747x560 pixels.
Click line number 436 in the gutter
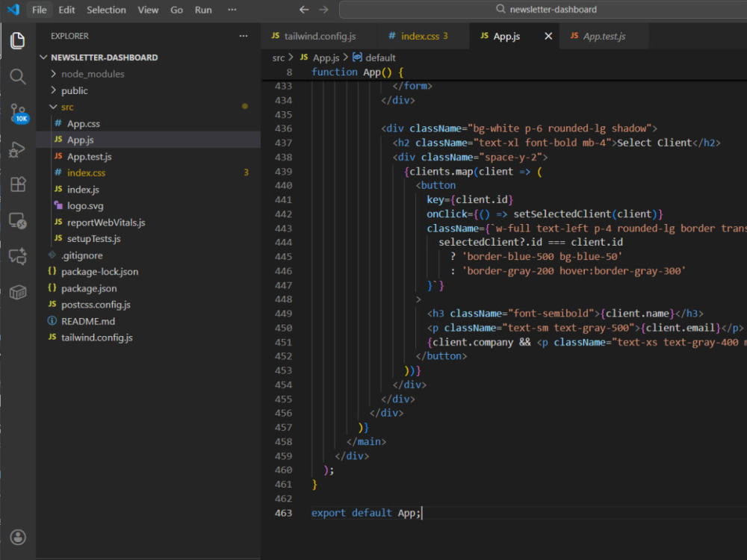tap(283, 128)
